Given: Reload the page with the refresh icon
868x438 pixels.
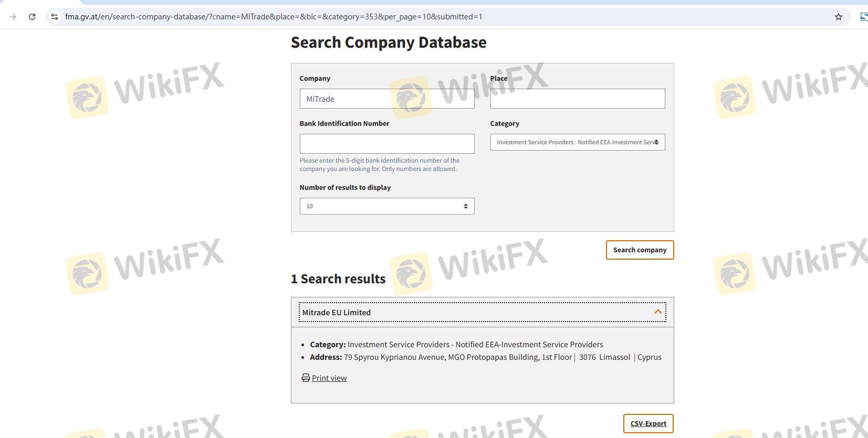Looking at the screenshot, I should coord(32,17).
